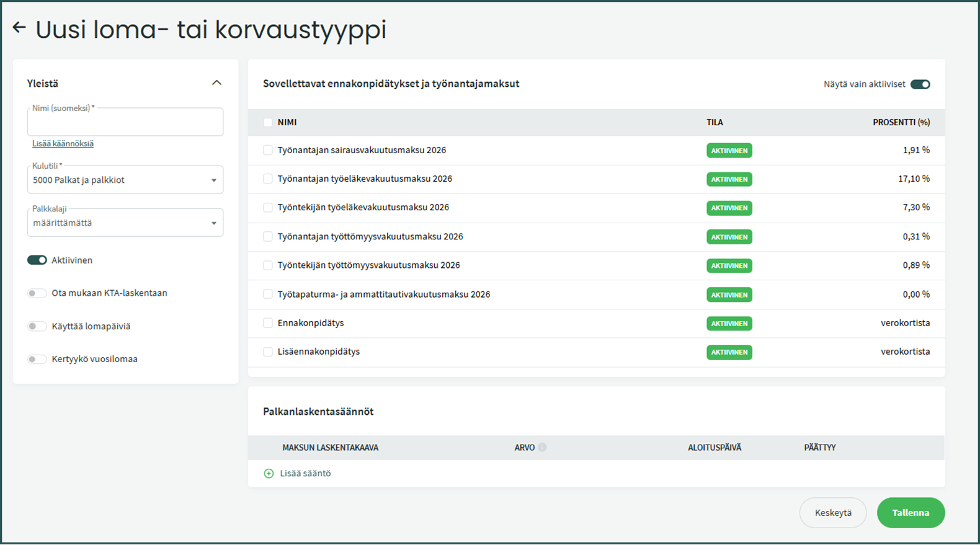
Task: Toggle Näytä vain aktiiviset switch
Action: point(920,84)
